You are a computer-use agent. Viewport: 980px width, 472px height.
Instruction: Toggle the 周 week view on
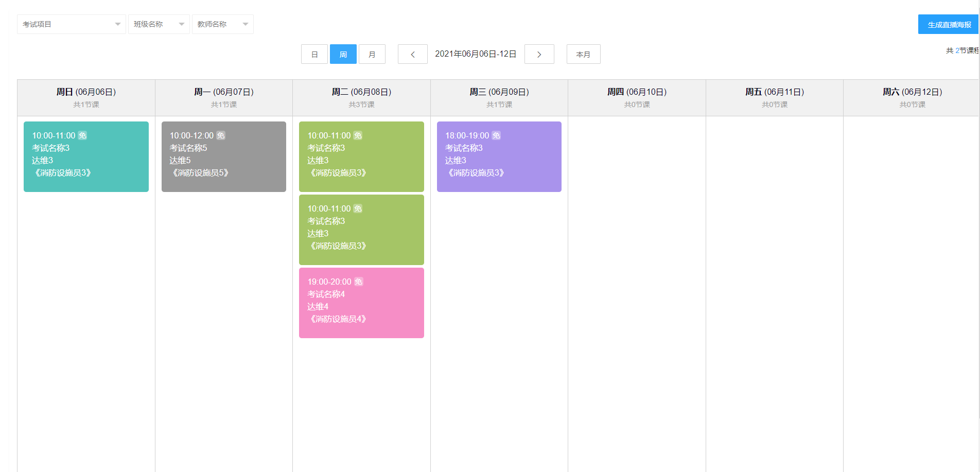tap(343, 54)
